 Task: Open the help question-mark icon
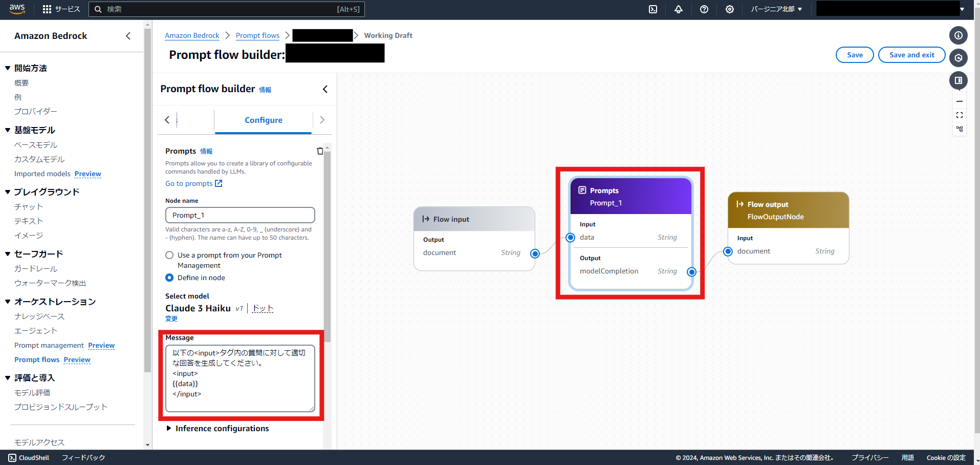[x=704, y=9]
